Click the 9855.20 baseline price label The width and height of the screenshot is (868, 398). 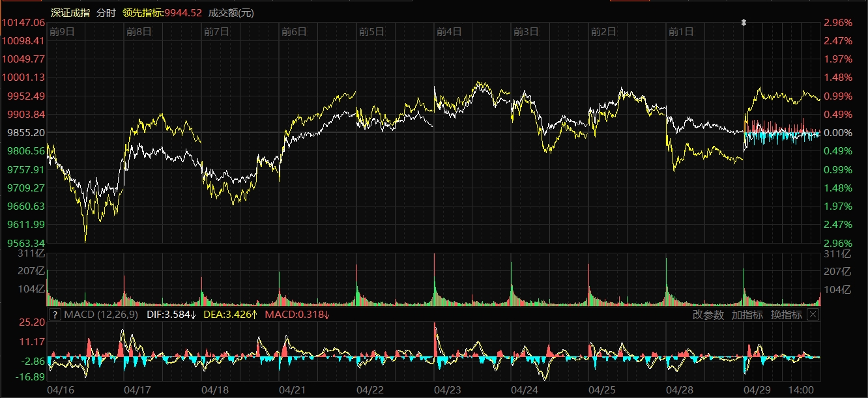(26, 132)
